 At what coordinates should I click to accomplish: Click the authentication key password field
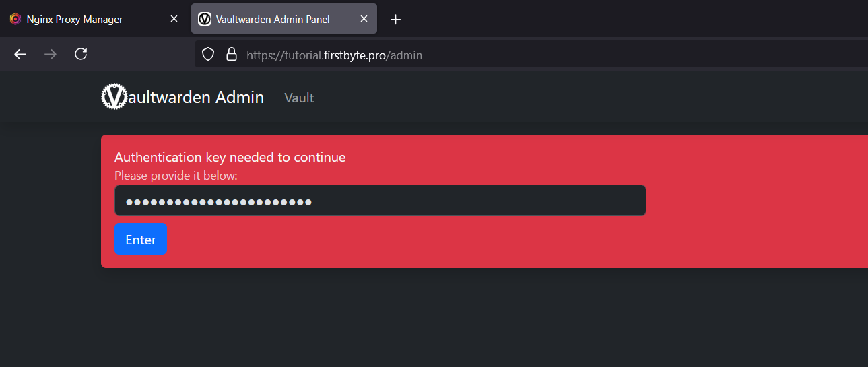point(380,201)
